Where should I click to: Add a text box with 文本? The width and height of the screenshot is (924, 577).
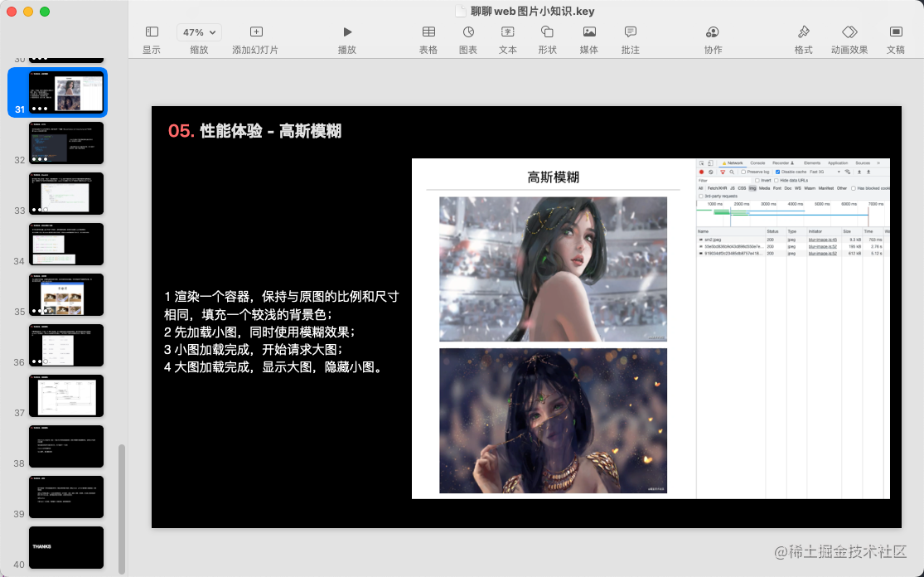[x=507, y=40]
